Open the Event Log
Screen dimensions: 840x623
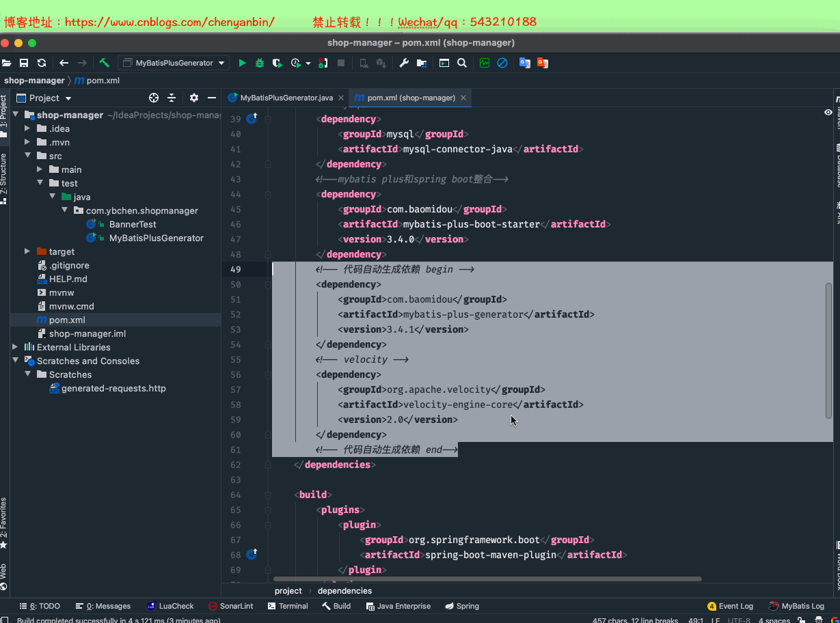coord(730,606)
